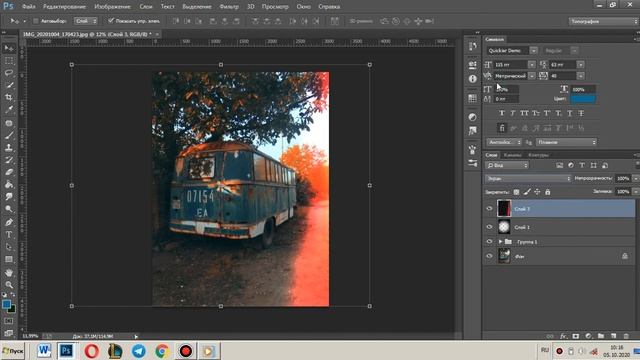
Task: Select the Horizontal Type tool
Action: pos(9,235)
